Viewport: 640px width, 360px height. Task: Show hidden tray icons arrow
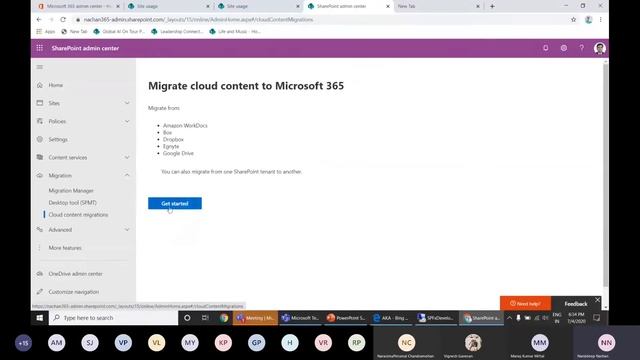click(509, 318)
